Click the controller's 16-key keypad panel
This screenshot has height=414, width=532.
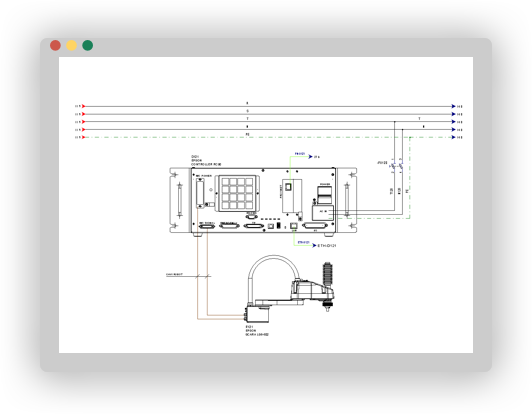pos(238,193)
